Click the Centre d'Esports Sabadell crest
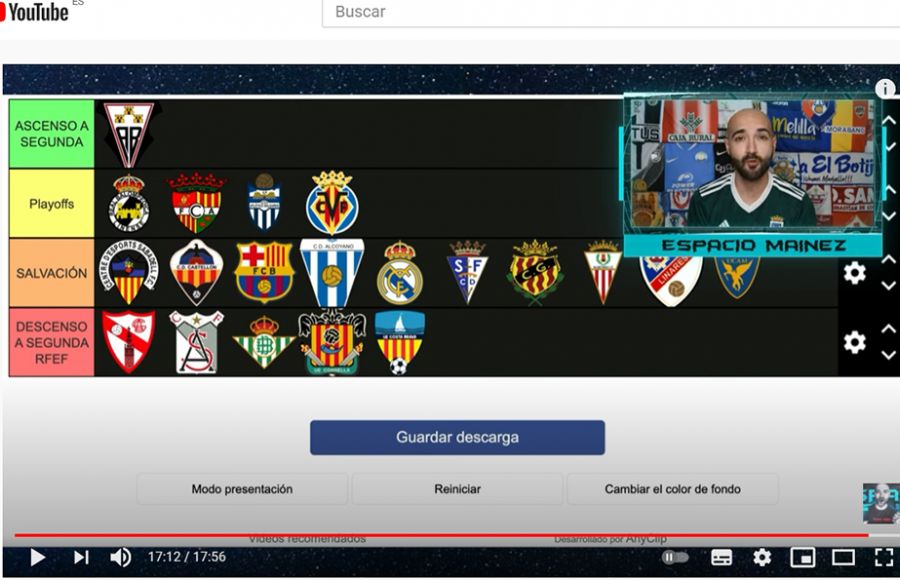 [129, 272]
